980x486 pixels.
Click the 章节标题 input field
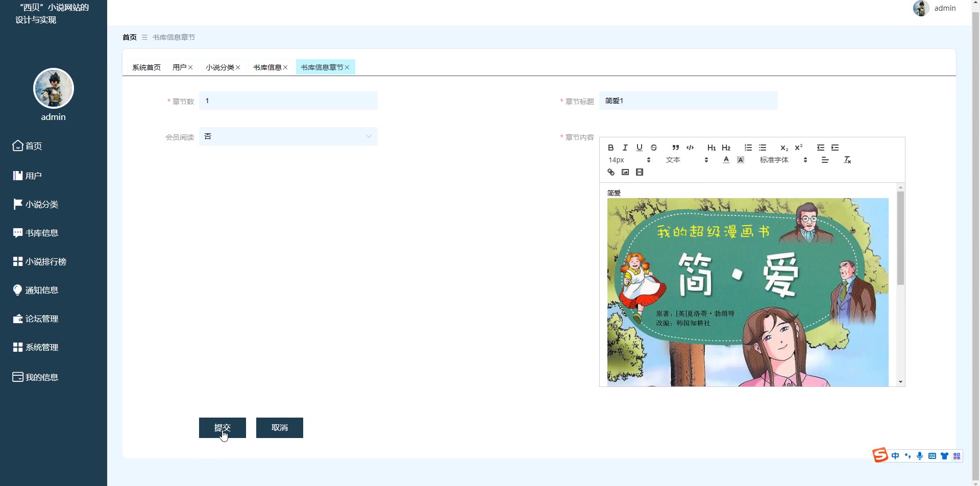pyautogui.click(x=689, y=101)
